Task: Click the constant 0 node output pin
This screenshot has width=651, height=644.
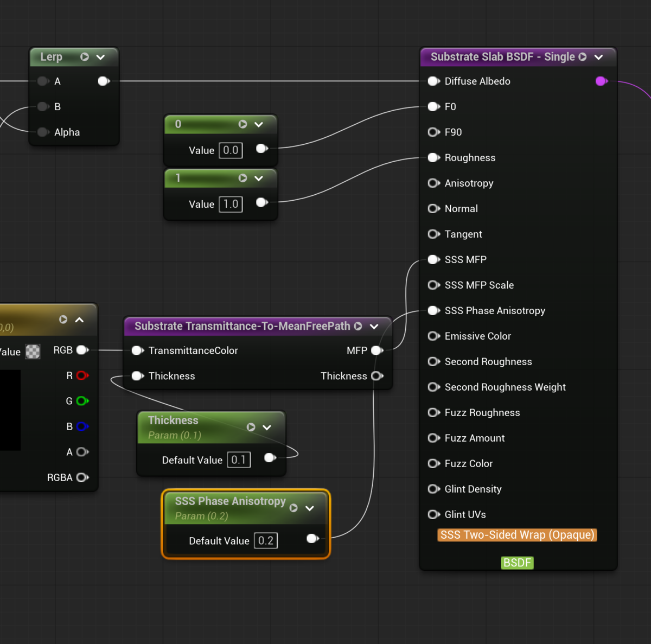Action: [x=262, y=149]
